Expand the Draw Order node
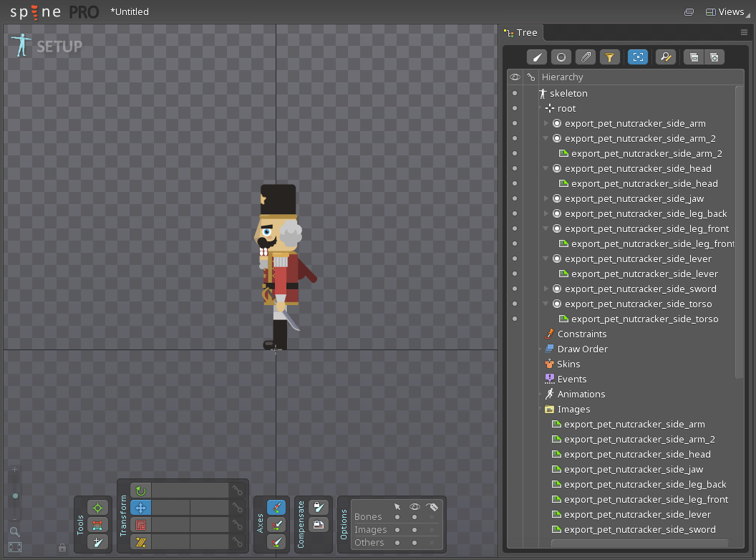The width and height of the screenshot is (756, 560). (x=541, y=349)
